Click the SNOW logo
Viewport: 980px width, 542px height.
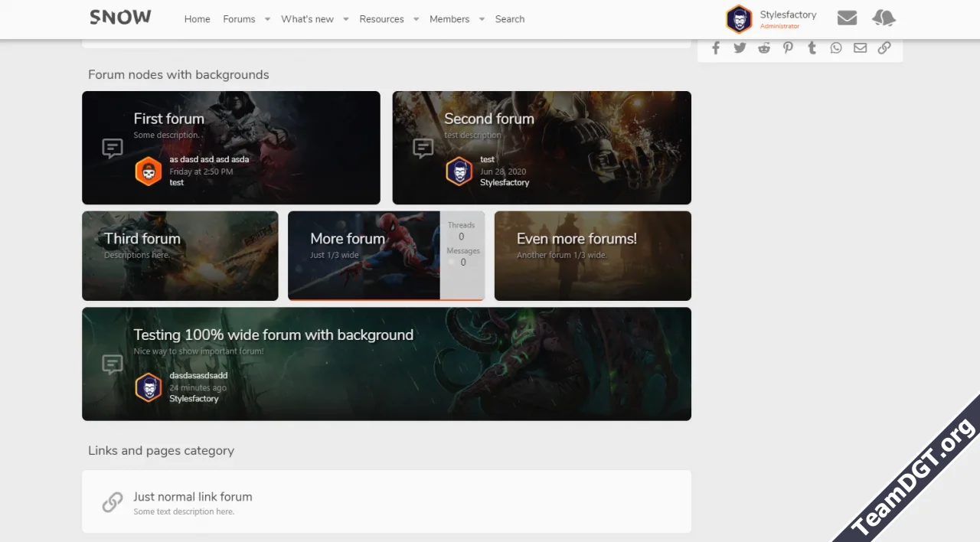pos(121,18)
